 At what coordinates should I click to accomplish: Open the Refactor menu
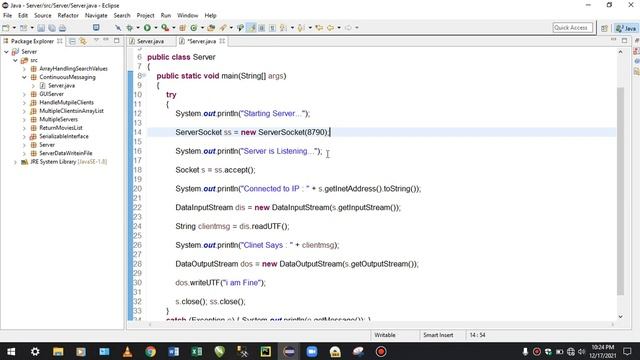(x=68, y=16)
